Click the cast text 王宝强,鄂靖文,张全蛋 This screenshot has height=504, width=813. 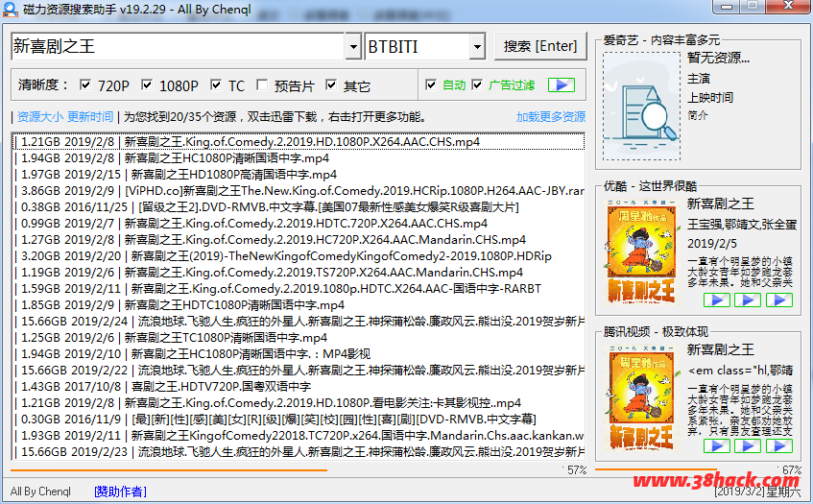click(x=742, y=225)
